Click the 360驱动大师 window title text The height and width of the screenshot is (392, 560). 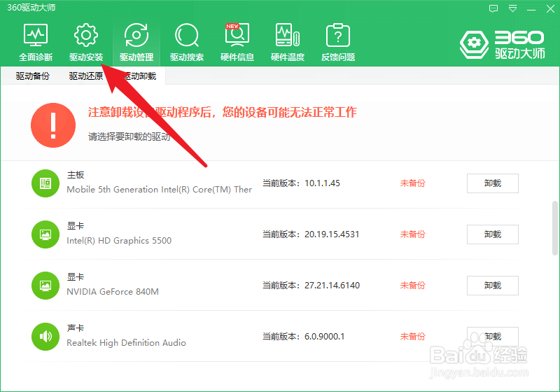tap(31, 8)
